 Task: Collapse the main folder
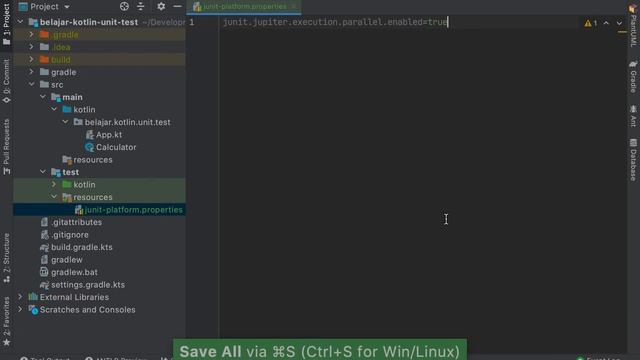pyautogui.click(x=43, y=97)
